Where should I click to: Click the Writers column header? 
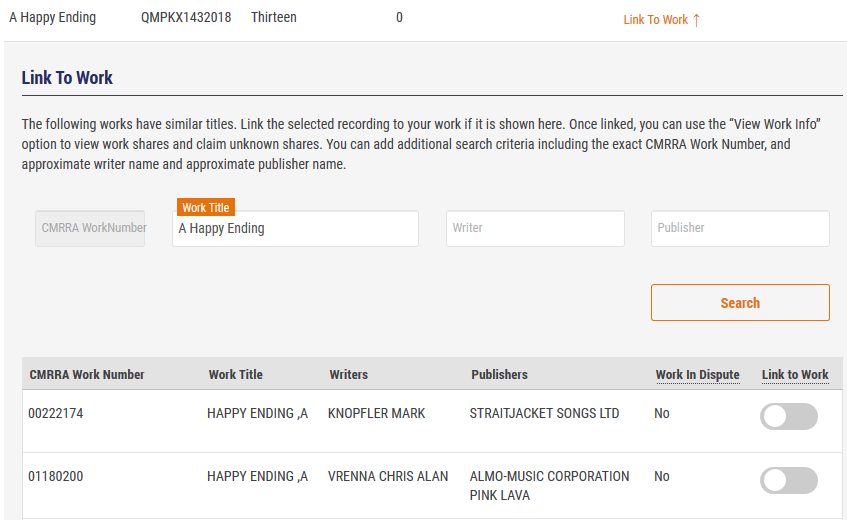point(349,375)
